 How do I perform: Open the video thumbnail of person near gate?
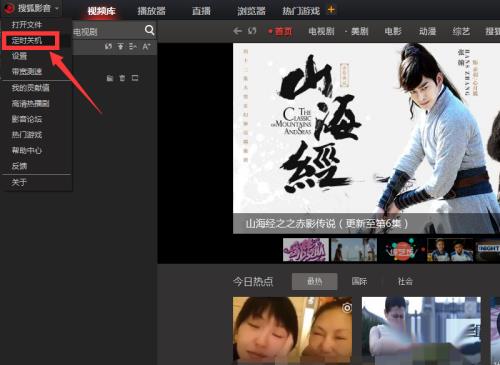pos(421,331)
